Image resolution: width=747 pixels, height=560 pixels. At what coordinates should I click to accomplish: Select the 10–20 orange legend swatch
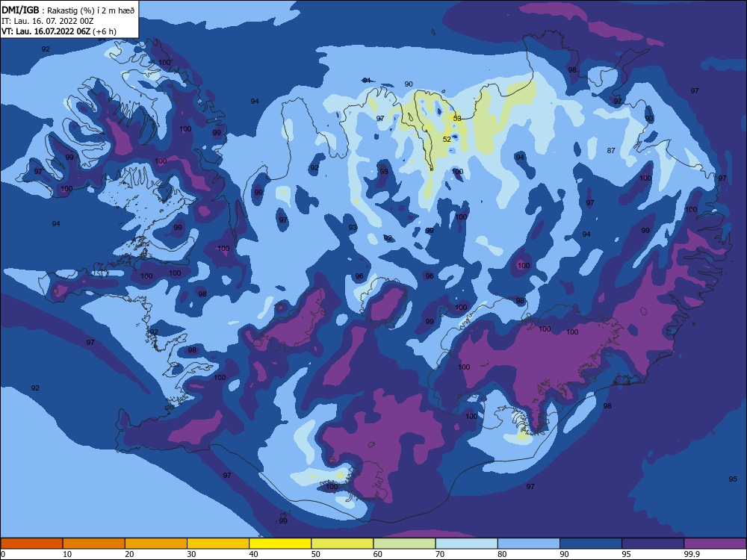point(94,544)
